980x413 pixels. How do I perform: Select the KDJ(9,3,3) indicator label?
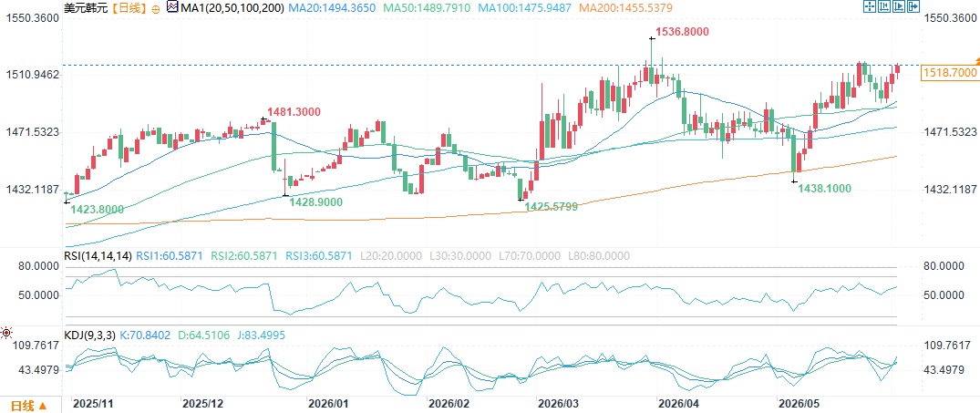point(90,336)
